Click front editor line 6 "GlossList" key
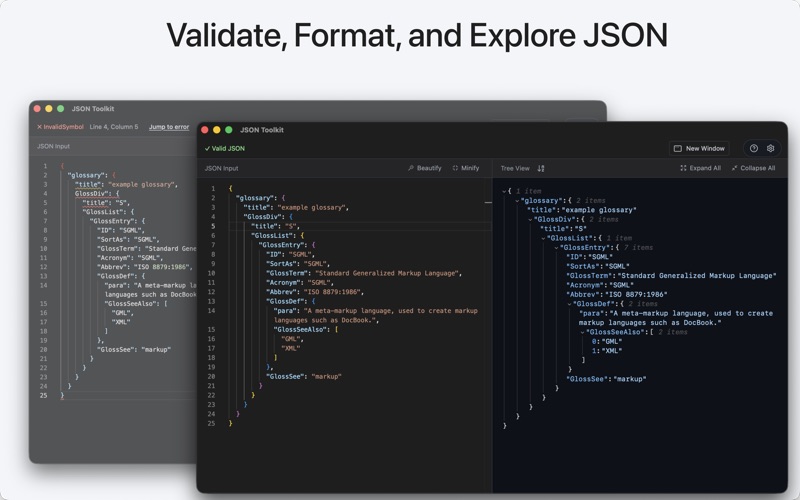 pos(271,236)
